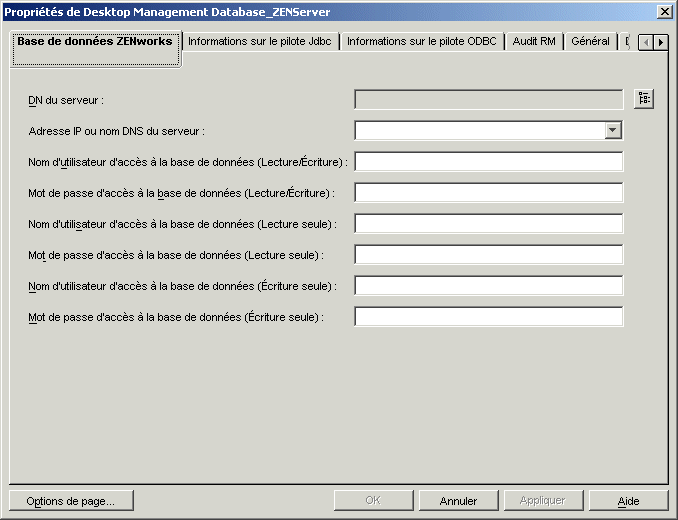Open the Général tab

(x=590, y=41)
